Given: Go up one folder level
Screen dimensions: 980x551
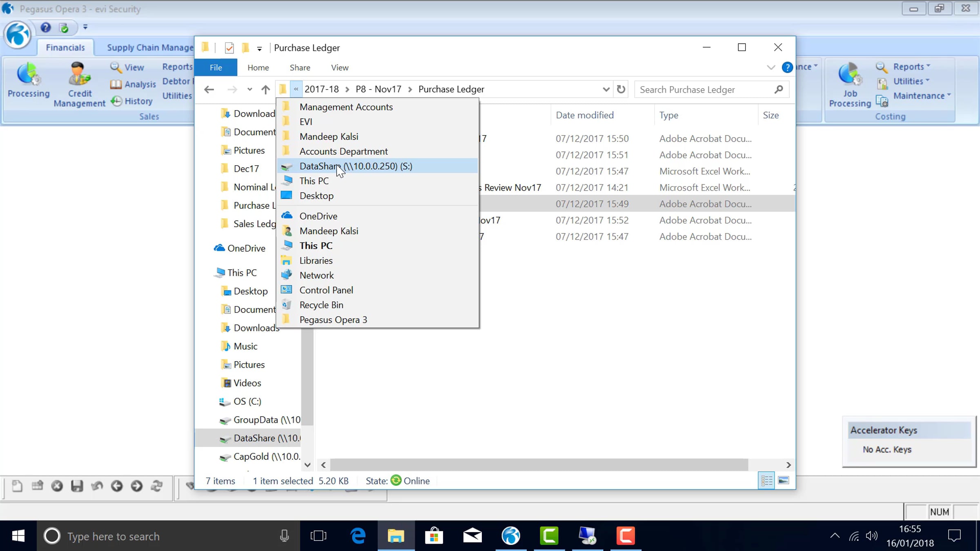Looking at the screenshot, I should tap(265, 89).
